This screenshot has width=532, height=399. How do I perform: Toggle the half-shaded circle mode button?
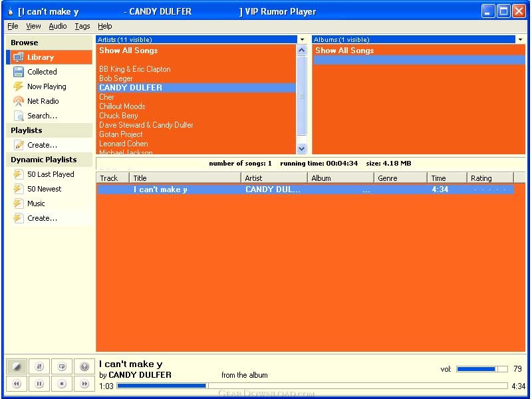click(x=17, y=366)
